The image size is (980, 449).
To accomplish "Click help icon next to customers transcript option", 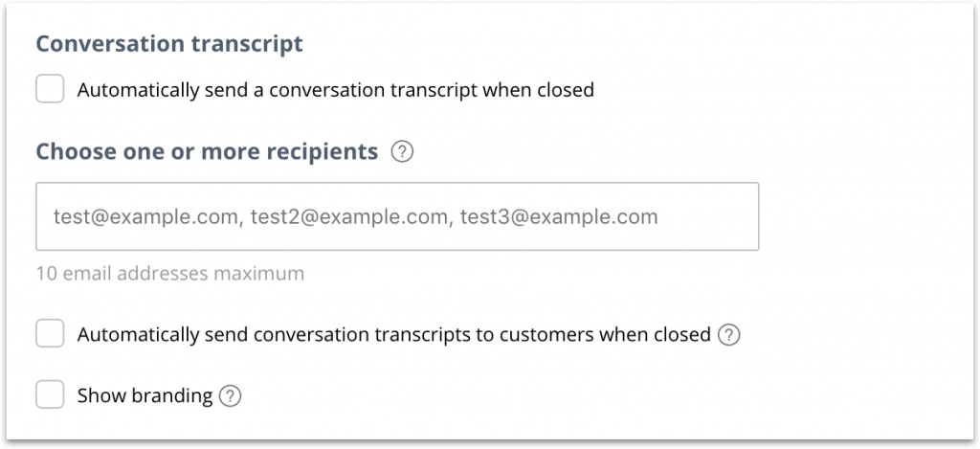I will coord(728,335).
